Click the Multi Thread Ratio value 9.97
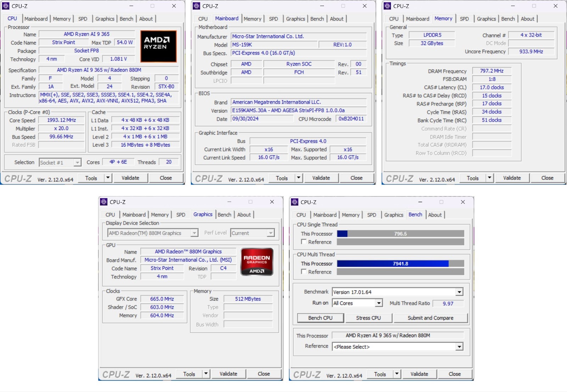567x392 pixels. click(x=448, y=303)
